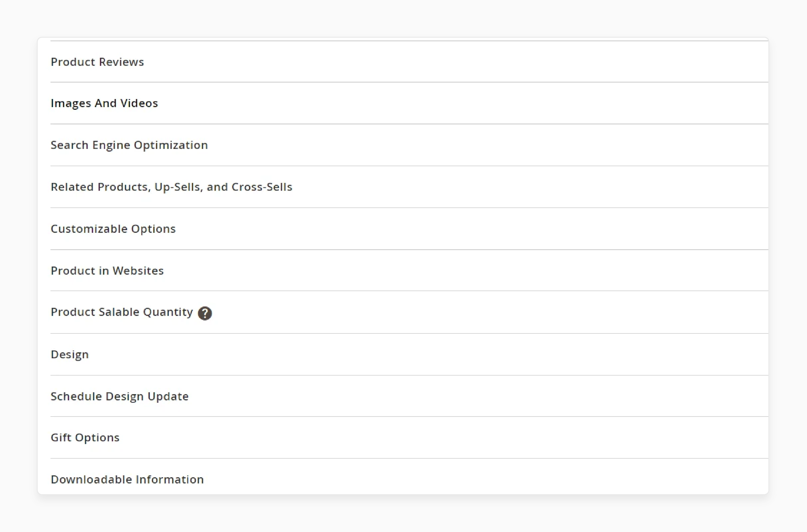807x532 pixels.
Task: Open the Gift Options section
Action: point(85,437)
